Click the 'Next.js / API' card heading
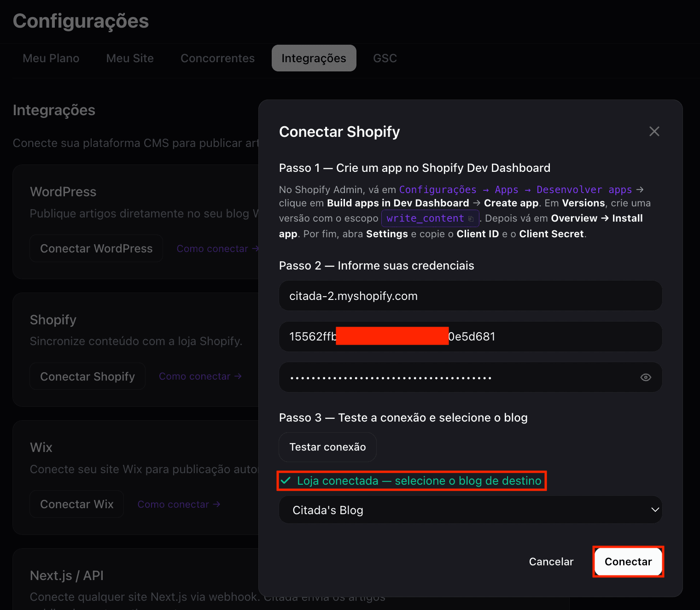This screenshot has height=610, width=700. tap(66, 575)
